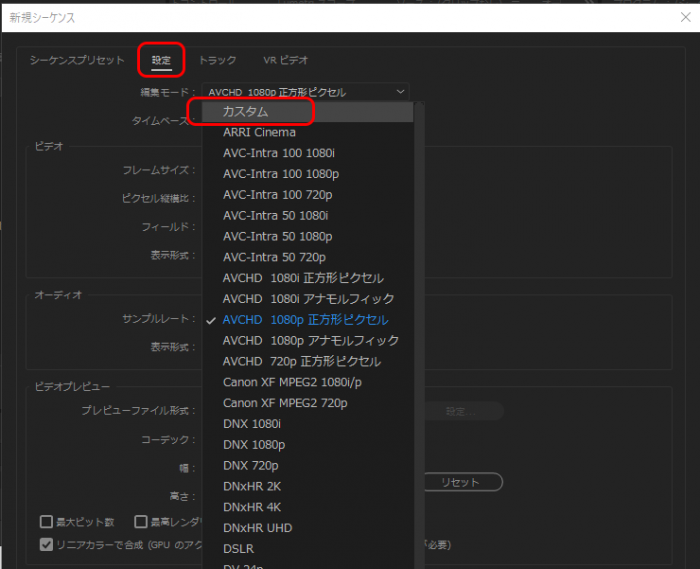Uncheck リニアカラーで合成 checkbox
This screenshot has height=569, width=700.
click(46, 544)
